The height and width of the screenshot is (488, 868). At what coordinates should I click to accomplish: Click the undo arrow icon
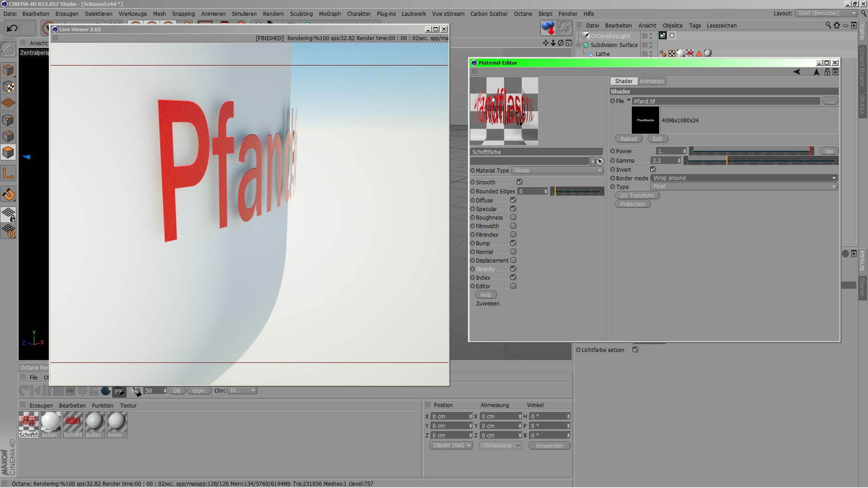[12, 28]
